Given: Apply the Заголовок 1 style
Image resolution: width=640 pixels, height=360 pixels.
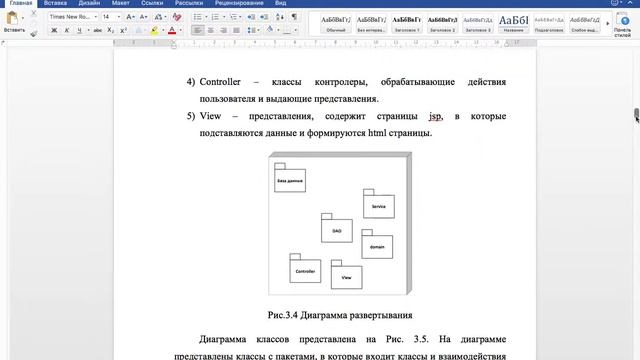Looking at the screenshot, I should tap(407, 24).
